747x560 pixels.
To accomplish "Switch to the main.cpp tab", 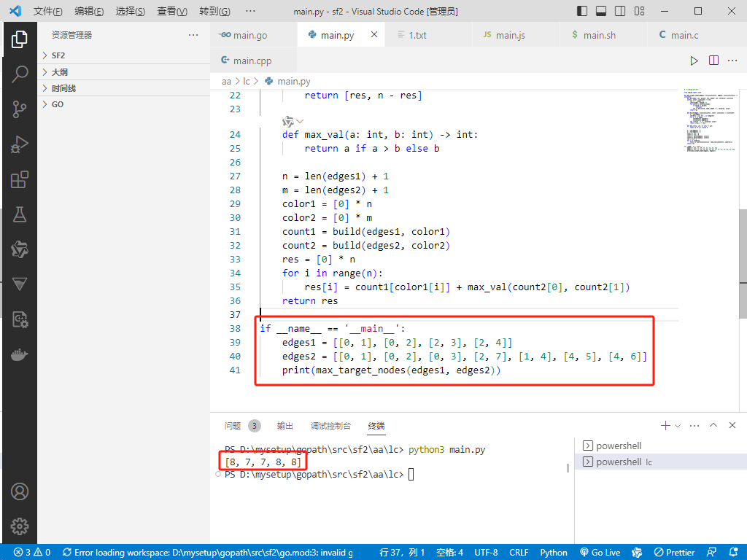I will pos(253,61).
